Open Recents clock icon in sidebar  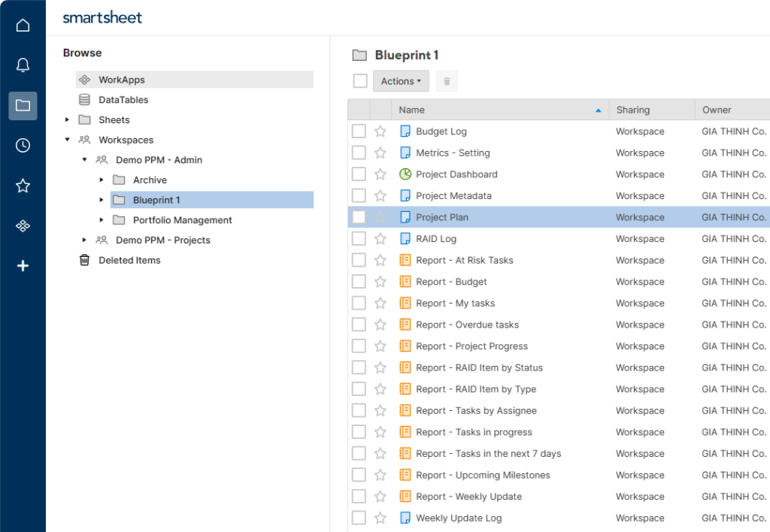coord(23,146)
